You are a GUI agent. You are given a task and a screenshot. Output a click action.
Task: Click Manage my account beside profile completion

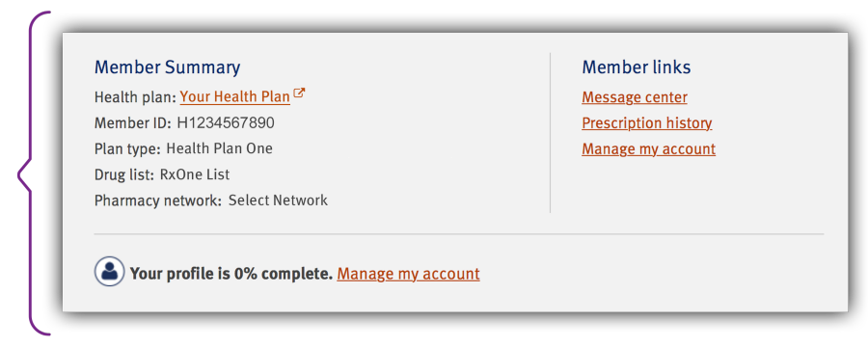[408, 274]
